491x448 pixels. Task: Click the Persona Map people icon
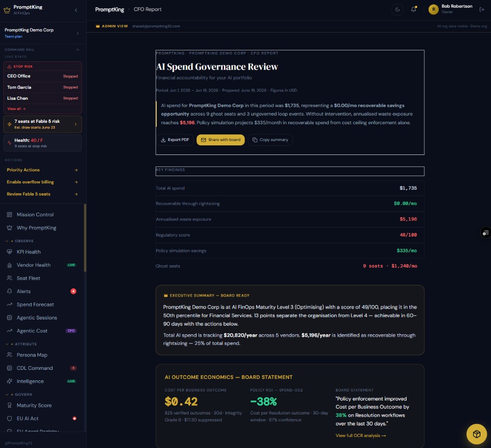point(10,355)
